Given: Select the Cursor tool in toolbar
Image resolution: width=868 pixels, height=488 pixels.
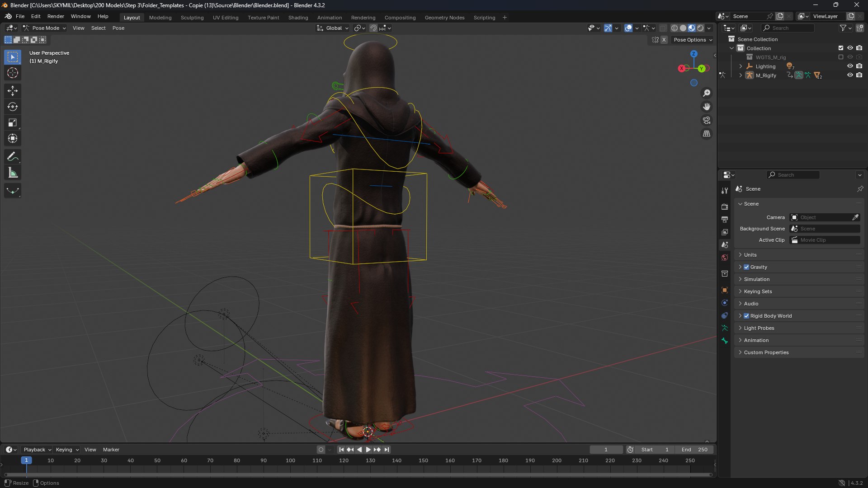Looking at the screenshot, I should [13, 73].
